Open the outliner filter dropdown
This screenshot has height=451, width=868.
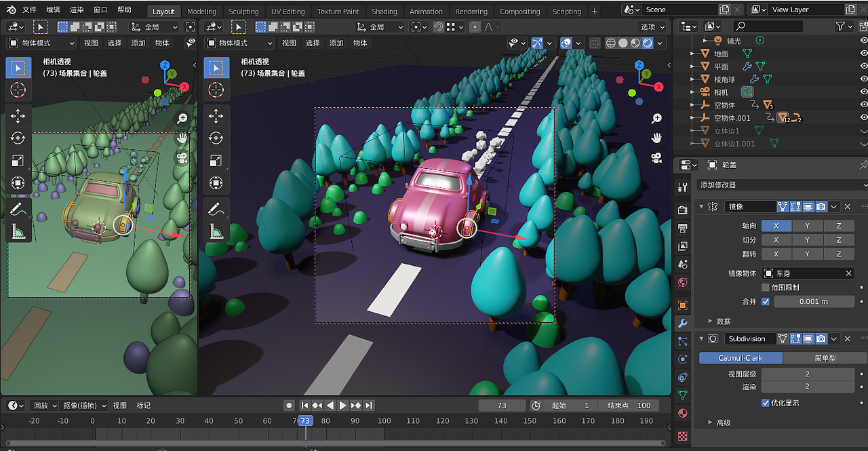coord(844,26)
